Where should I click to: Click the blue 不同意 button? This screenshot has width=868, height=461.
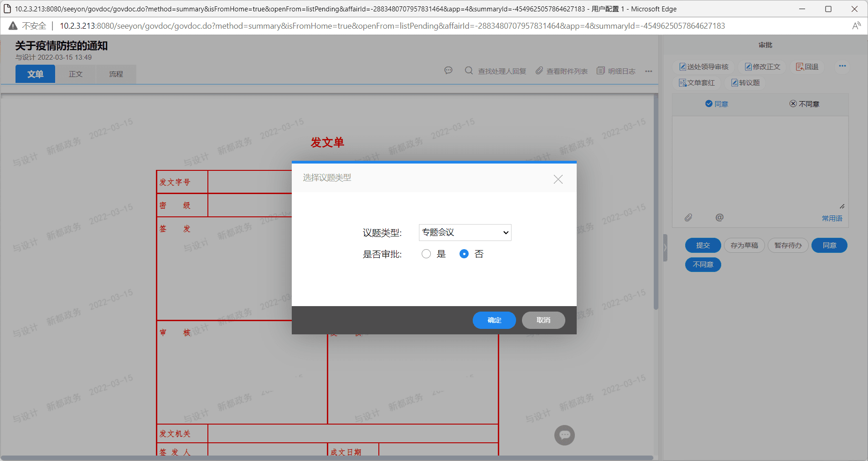tap(703, 265)
